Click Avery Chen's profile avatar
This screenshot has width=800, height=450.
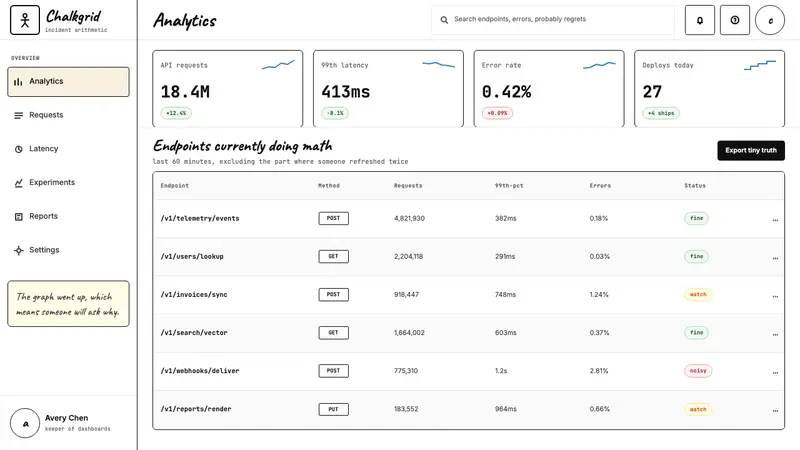[x=24, y=423]
